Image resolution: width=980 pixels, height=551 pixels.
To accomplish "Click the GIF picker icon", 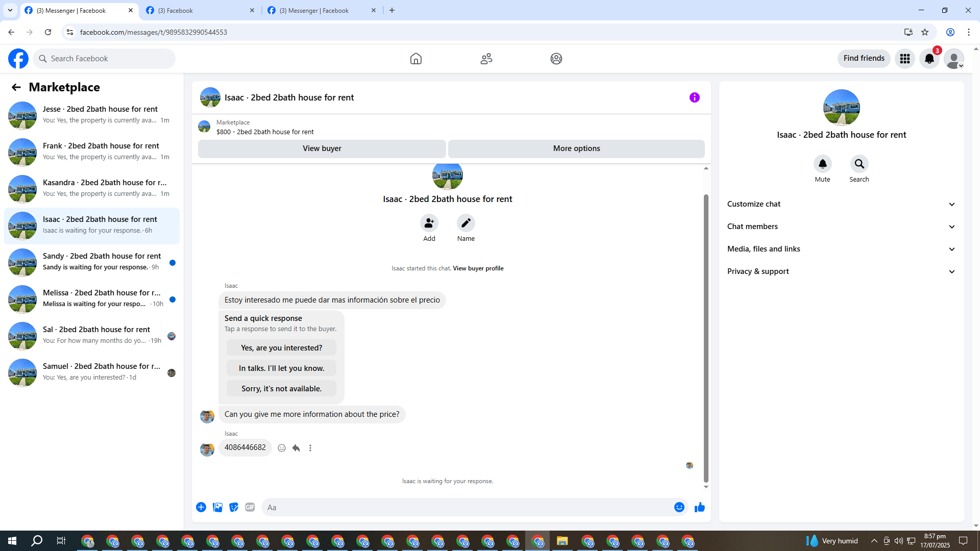I will [250, 507].
